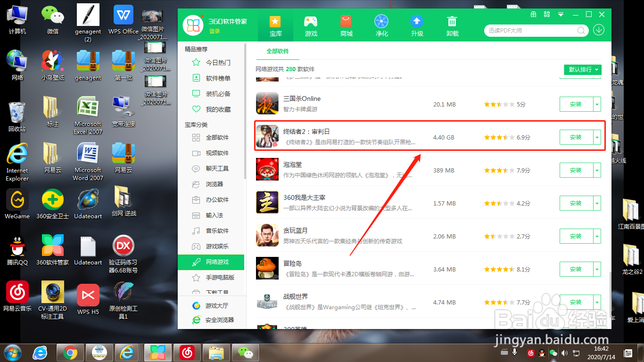Expand install options for 贪玩蓝月

coord(597,236)
